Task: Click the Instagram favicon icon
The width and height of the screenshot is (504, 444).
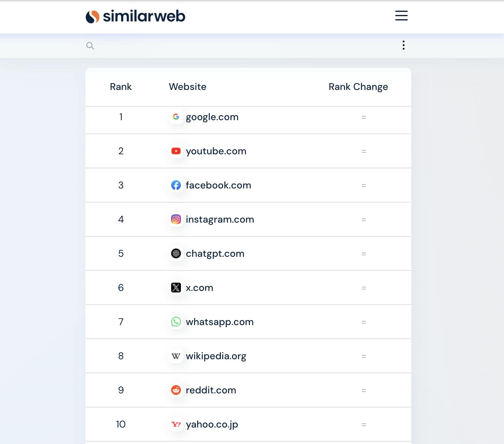Action: pos(176,219)
